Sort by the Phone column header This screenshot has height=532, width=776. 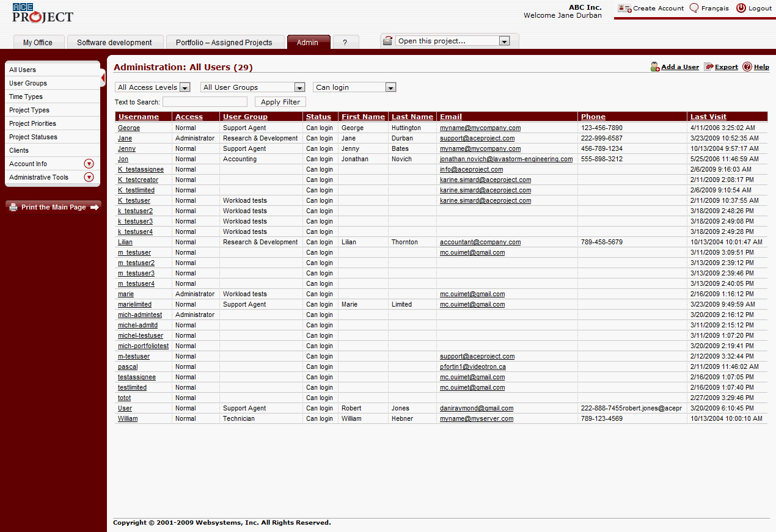tap(593, 117)
